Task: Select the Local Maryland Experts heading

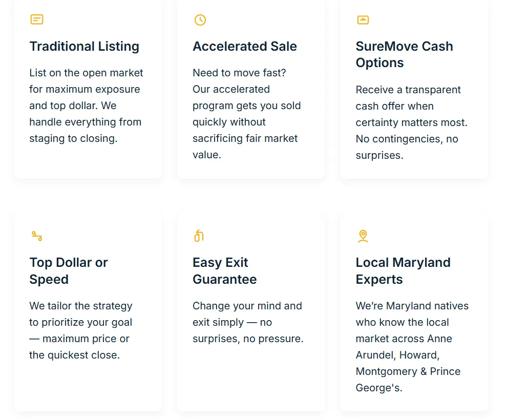Action: click(403, 270)
